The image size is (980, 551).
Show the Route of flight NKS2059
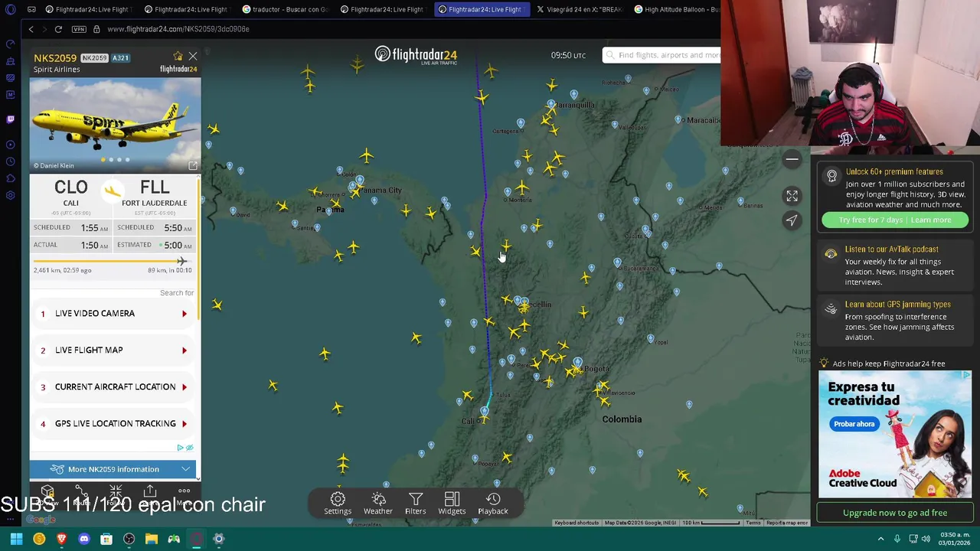[81, 494]
